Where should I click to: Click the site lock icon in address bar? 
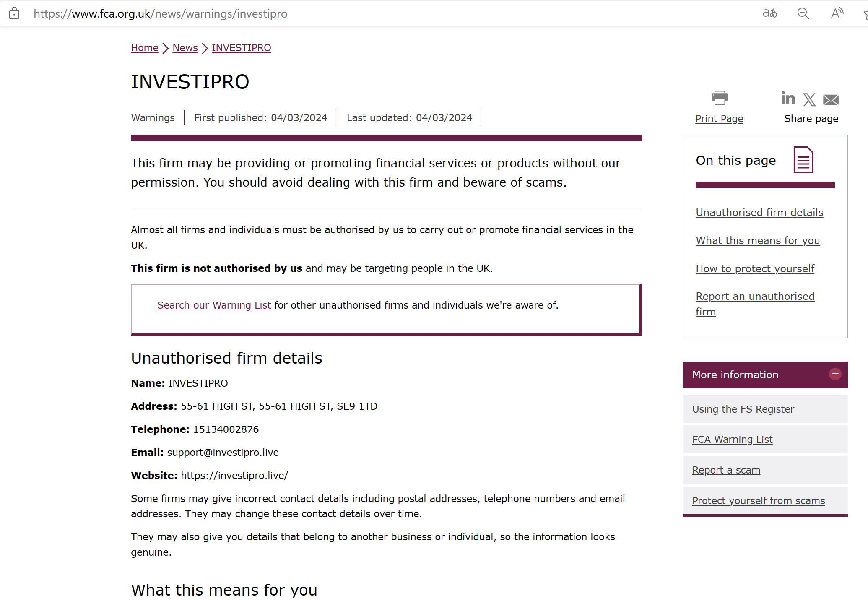[x=14, y=13]
